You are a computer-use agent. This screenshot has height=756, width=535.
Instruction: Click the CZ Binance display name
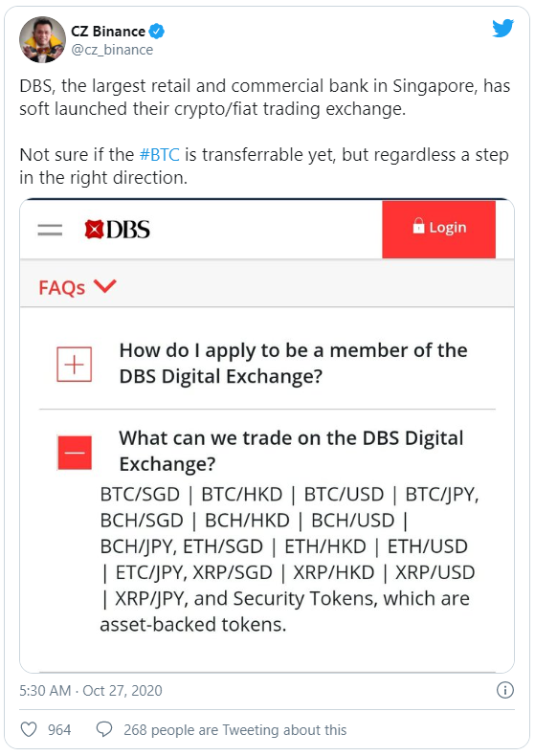coord(108,32)
